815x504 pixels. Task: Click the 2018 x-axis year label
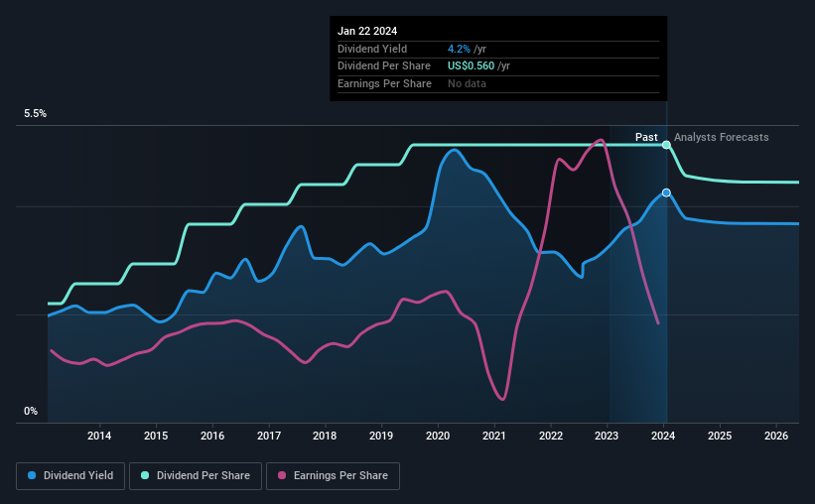coord(325,436)
